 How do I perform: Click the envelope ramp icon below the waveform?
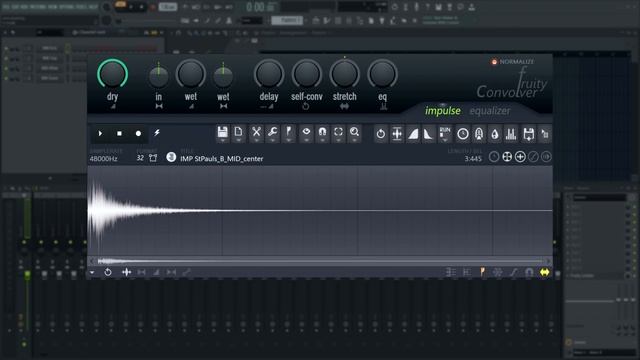156,272
